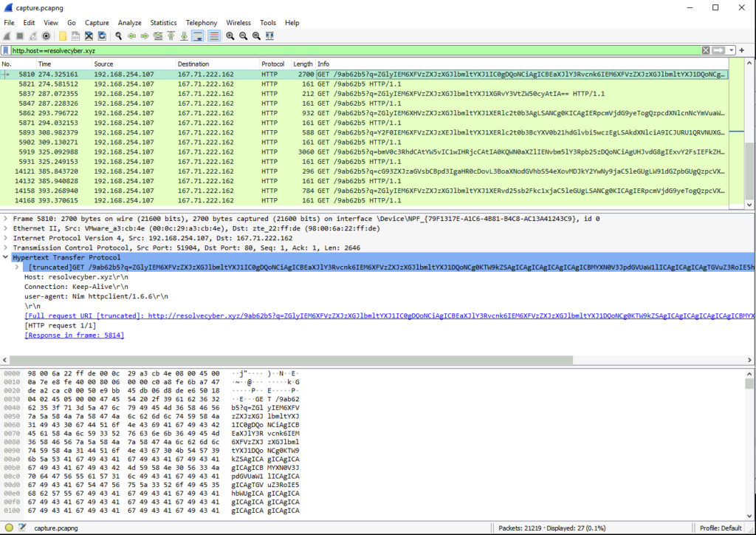Click packet details horizontal scrollbar thumb

291,360
